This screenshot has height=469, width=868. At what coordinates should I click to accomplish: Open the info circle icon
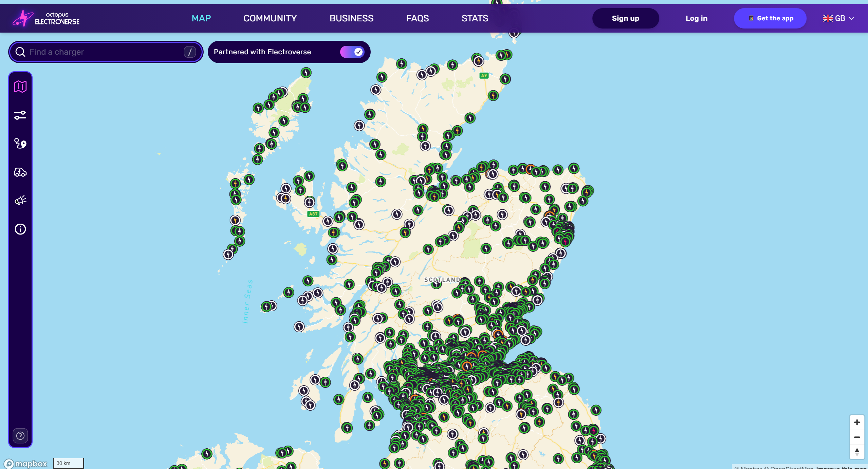point(20,229)
